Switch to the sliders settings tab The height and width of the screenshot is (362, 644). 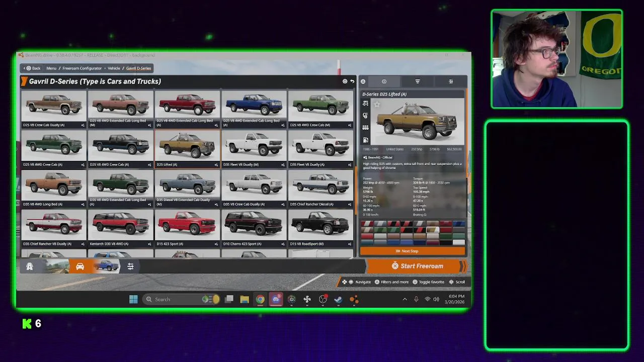tap(451, 81)
